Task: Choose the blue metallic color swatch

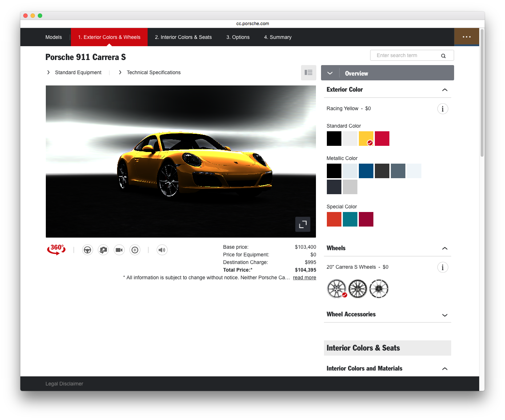Action: [366, 171]
